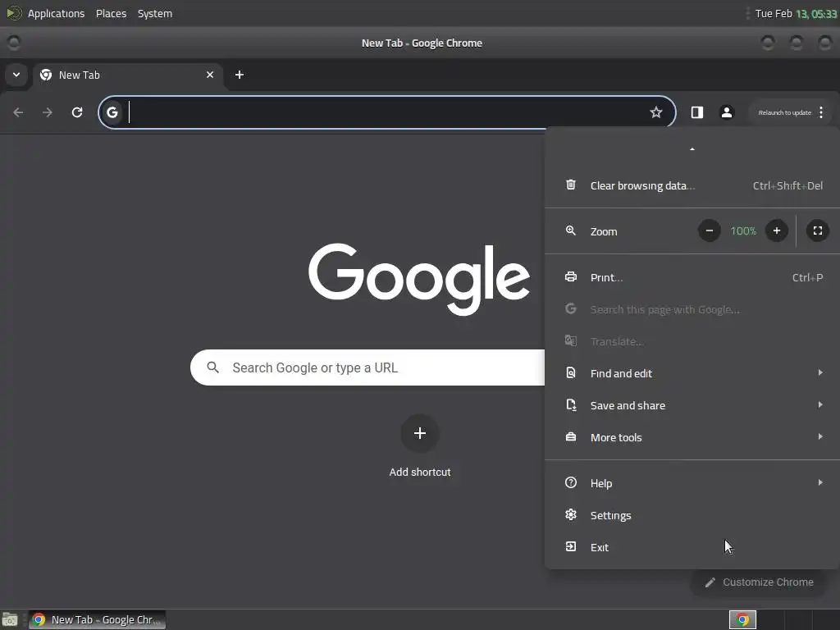Click the back navigation arrow
The image size is (840, 630).
click(x=18, y=112)
